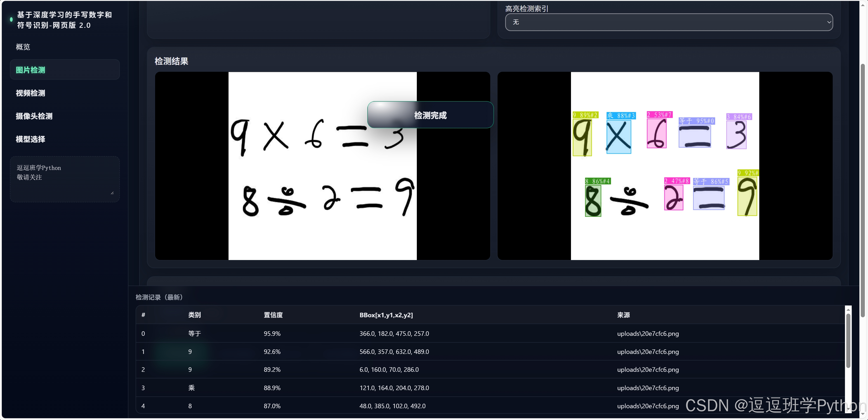Click bbox 121.0, 164.0, 204.0, 278.0
The width and height of the screenshot is (868, 420).
(394, 388)
